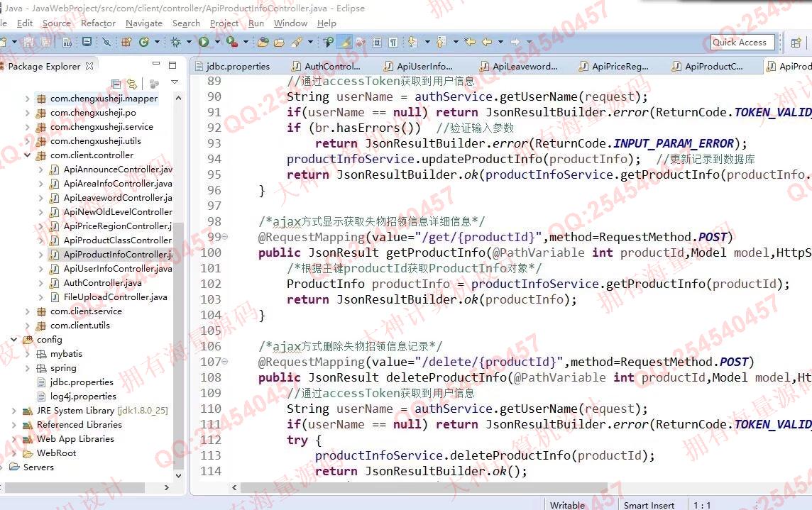Screen dimensions: 812x510
Task: Click the Previous Annotation up-arrow icon
Action: coord(441,42)
